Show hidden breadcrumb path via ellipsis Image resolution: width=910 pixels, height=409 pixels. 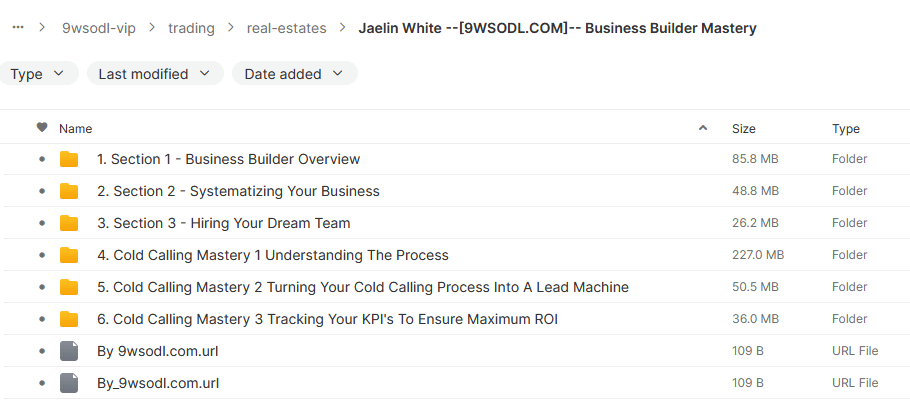point(18,28)
